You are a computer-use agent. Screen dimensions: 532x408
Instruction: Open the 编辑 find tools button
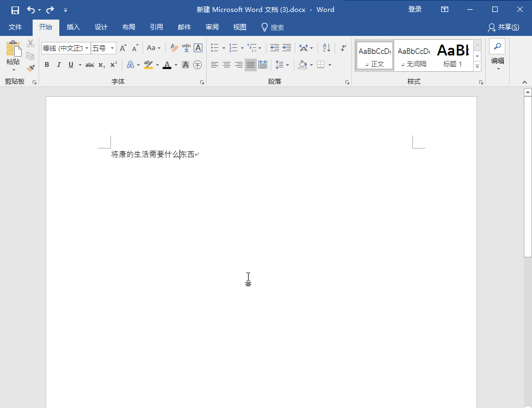pos(497,54)
